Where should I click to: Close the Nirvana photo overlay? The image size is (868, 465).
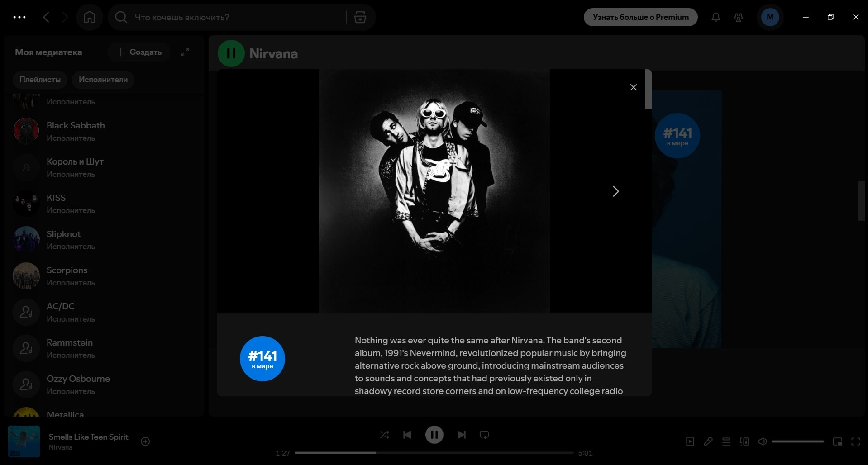point(634,87)
